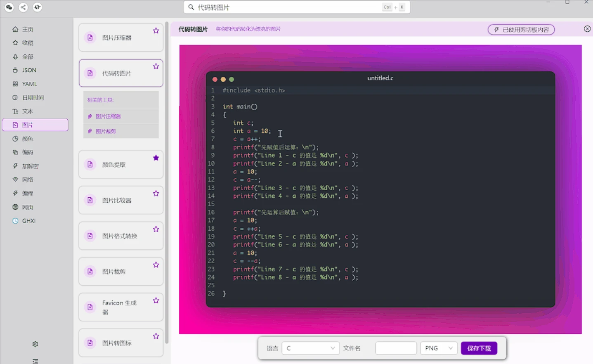This screenshot has width=593, height=364.
Task: Open settings gear icon at sidebar bottom
Action: coord(35,344)
